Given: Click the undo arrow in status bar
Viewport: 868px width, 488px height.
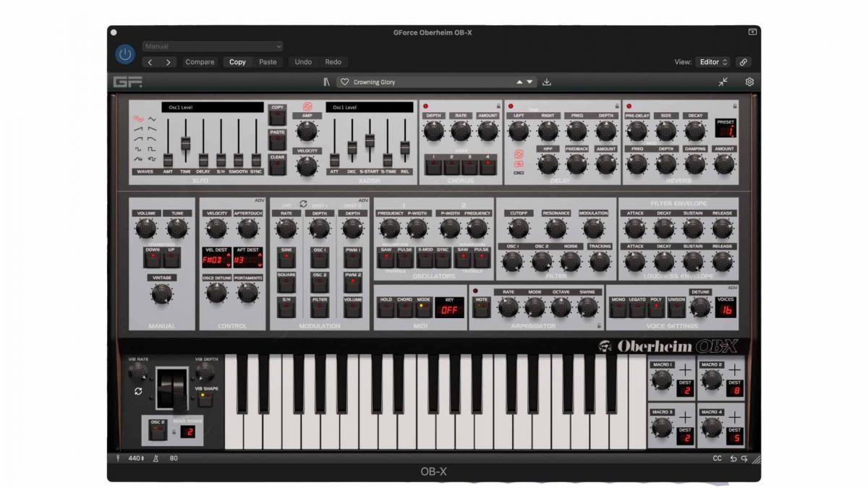Looking at the screenshot, I should click(733, 458).
